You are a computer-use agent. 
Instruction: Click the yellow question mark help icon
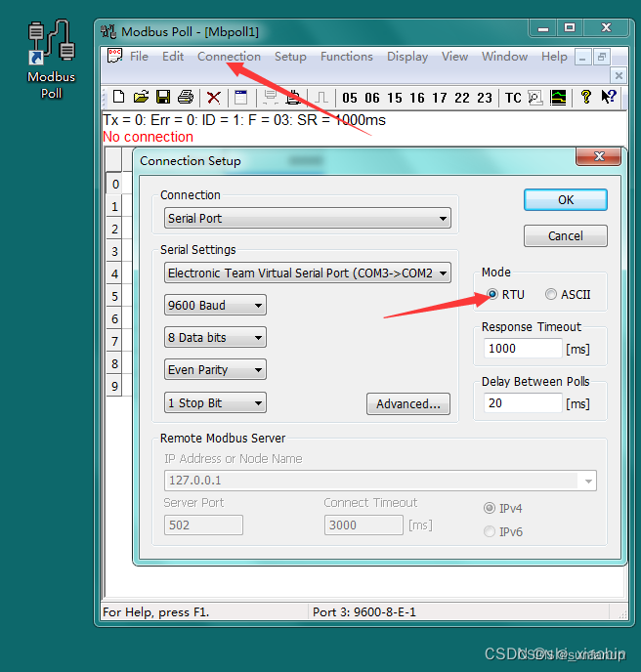pyautogui.click(x=585, y=97)
